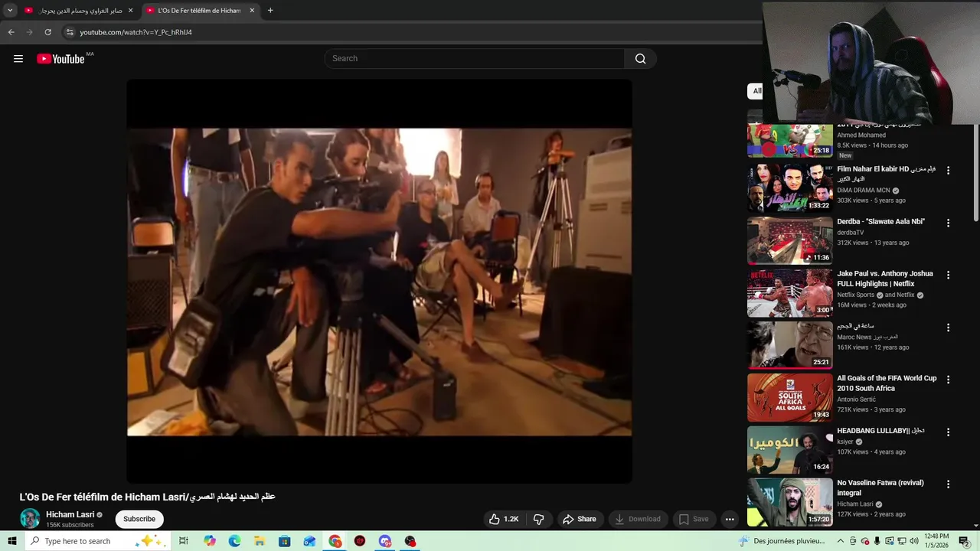The height and width of the screenshot is (551, 980).
Task: Switch to Chrome on the taskbar
Action: tap(335, 541)
